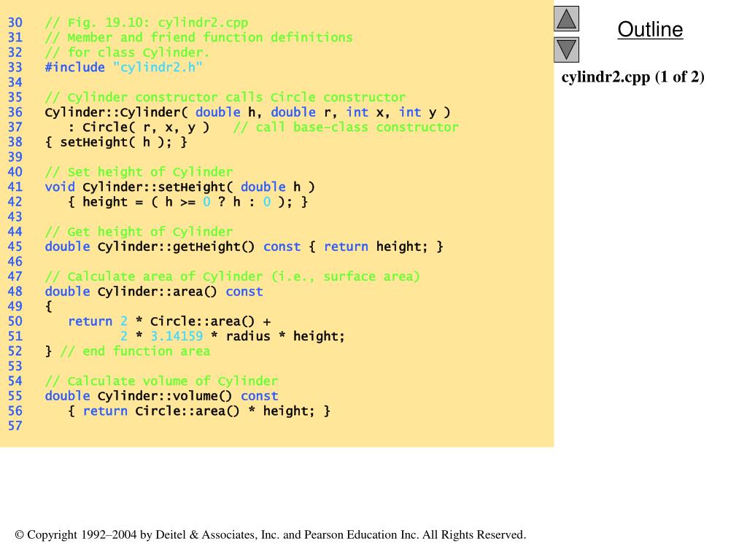Click the 'return 2 * Circle::area() +' line
The width and height of the screenshot is (747, 560).
[x=169, y=322]
